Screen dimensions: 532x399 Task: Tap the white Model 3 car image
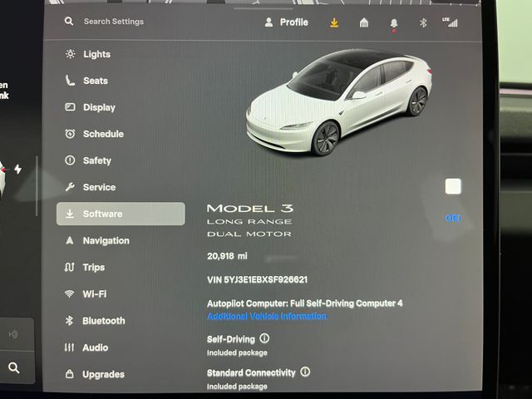339,101
